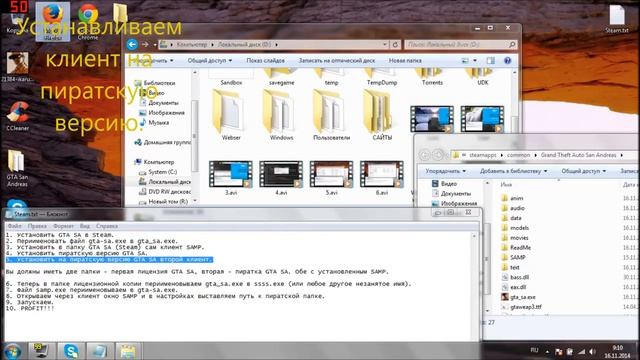Viewport: 640px width, 360px height.
Task: Select System (C:) drive in the sidebar
Action: 158,172
